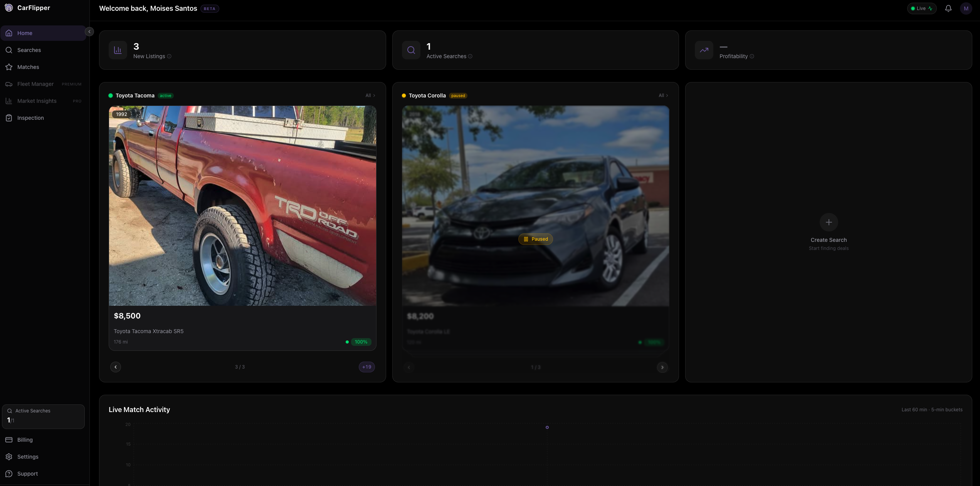The image size is (980, 486).
Task: Go to the Inspection page
Action: [30, 118]
